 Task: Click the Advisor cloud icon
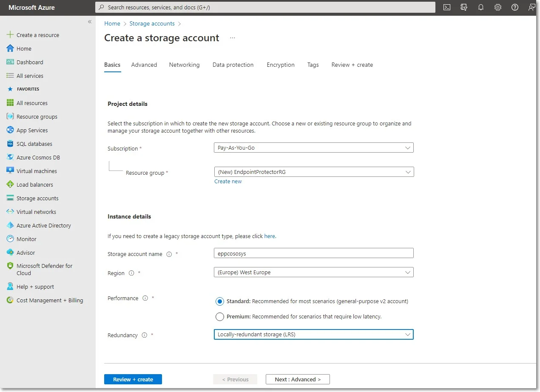pos(10,253)
